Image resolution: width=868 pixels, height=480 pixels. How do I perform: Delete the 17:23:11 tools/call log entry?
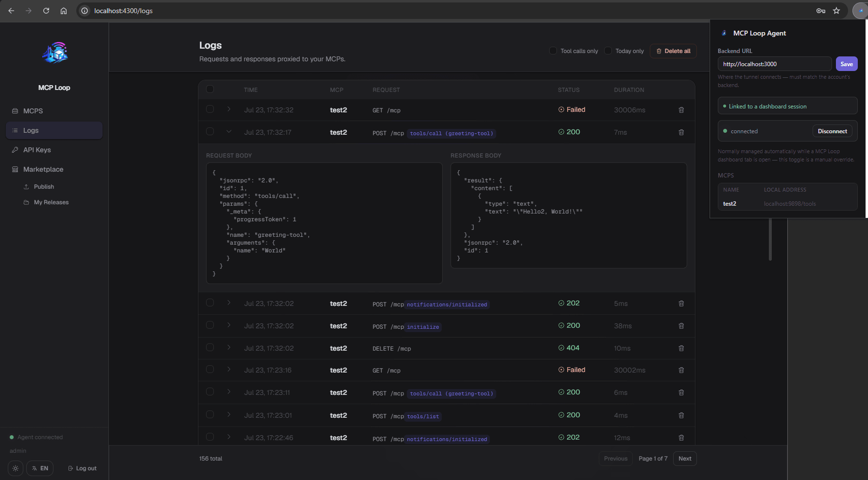[681, 392]
